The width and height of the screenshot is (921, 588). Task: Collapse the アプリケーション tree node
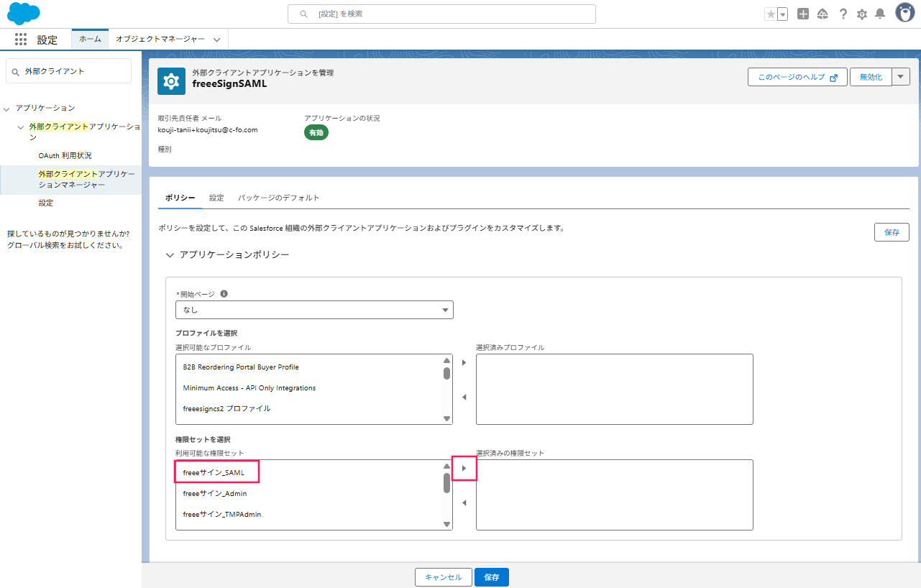coord(7,109)
